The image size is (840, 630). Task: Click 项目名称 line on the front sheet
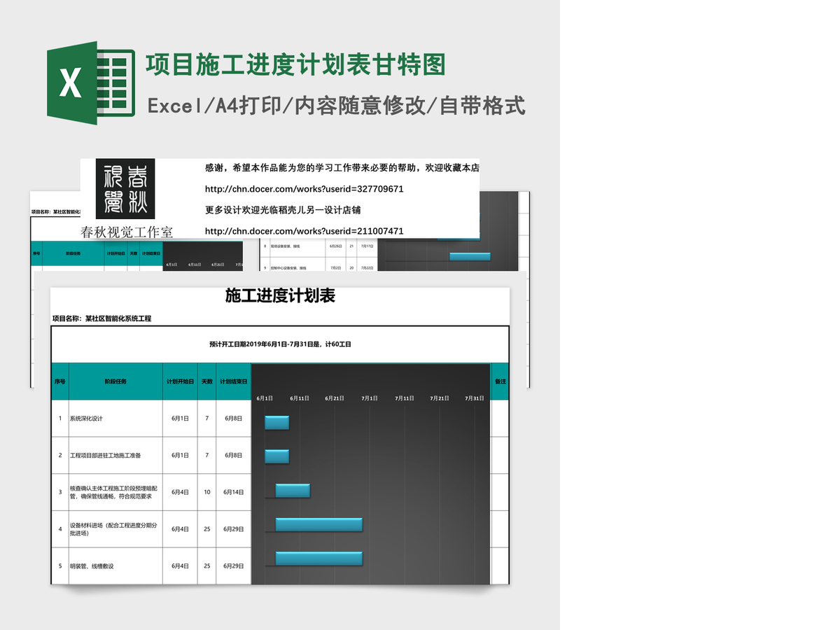pyautogui.click(x=101, y=318)
